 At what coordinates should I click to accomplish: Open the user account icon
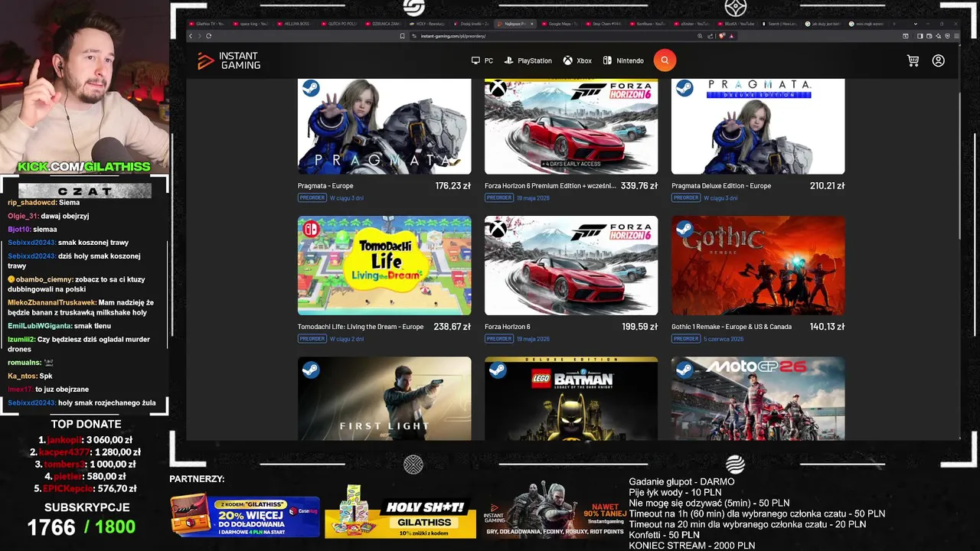pos(939,60)
